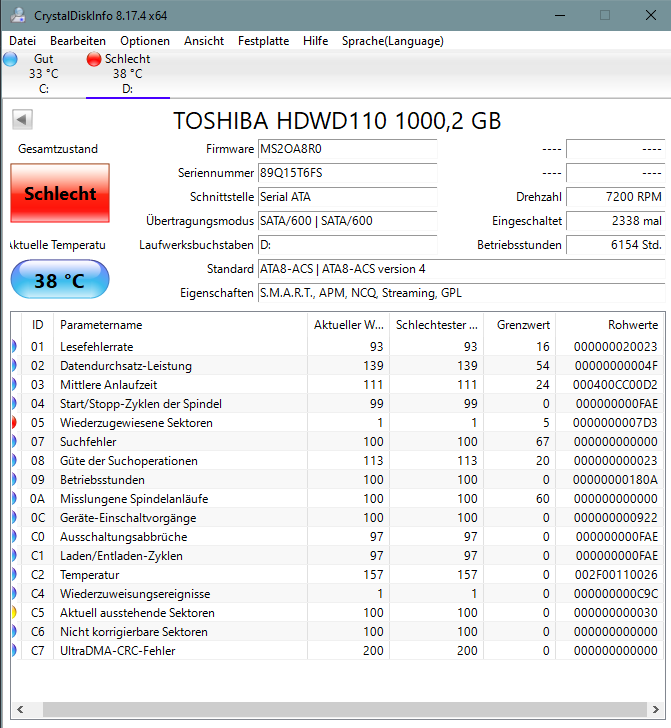This screenshot has width=671, height=728.
Task: Click the horizontal scrollbar's left arrow
Action: pyautogui.click(x=20, y=709)
